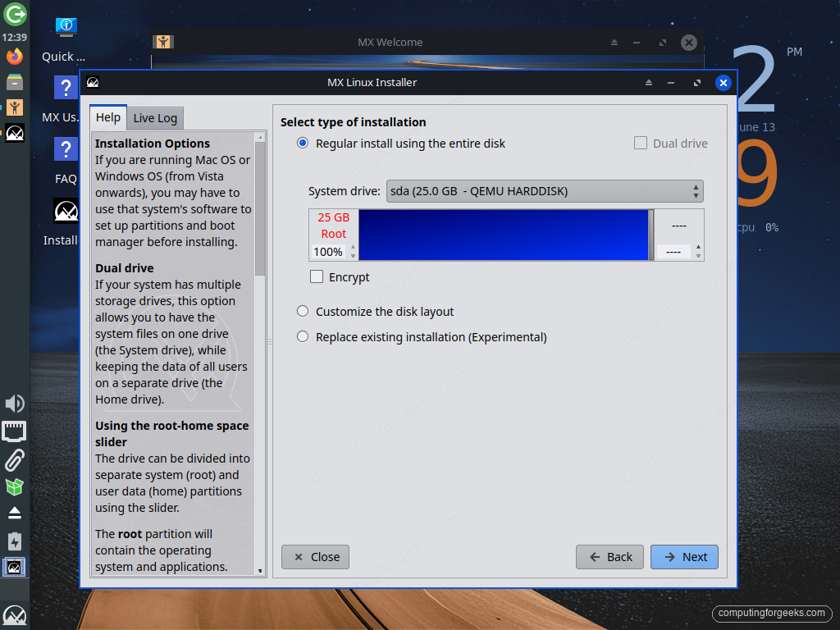Click the eject removable media tray icon
This screenshot has height=630, width=840.
[15, 514]
